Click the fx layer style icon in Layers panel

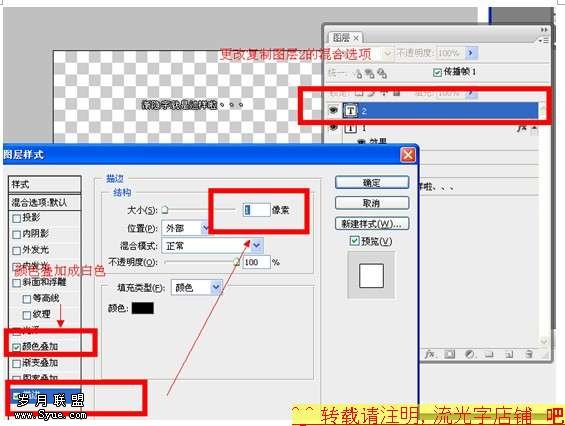click(x=430, y=354)
